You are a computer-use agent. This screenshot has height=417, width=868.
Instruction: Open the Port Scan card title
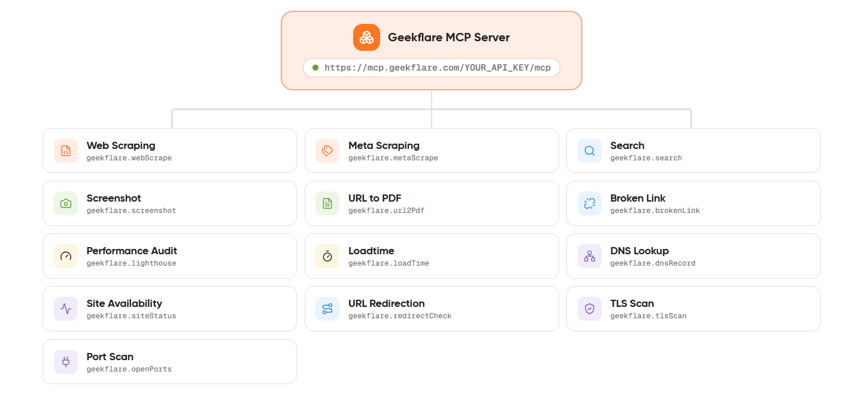click(110, 357)
